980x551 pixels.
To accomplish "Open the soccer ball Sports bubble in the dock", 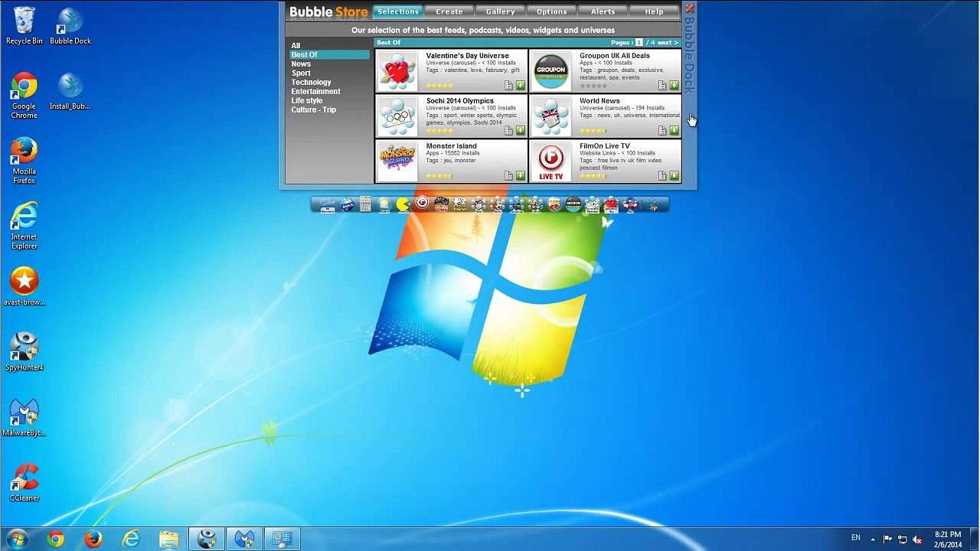I will [498, 204].
